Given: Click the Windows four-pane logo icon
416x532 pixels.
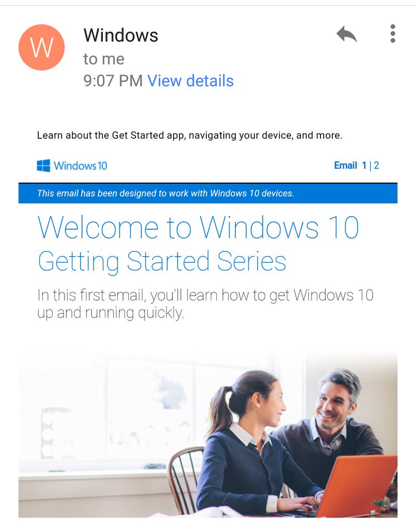Looking at the screenshot, I should coord(44,166).
